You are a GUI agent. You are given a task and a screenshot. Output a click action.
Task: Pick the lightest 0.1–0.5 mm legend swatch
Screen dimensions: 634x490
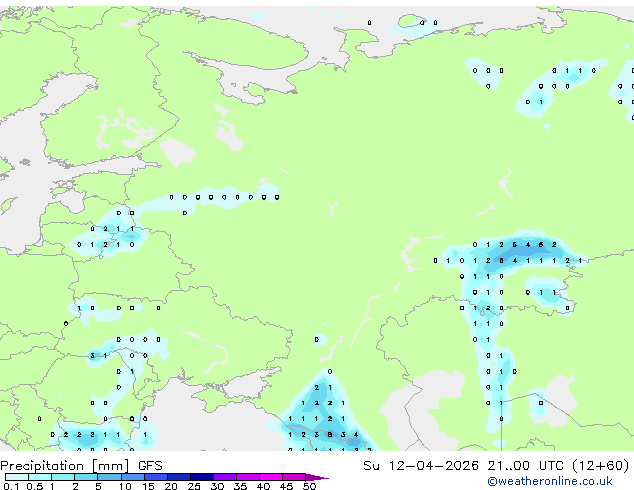(17, 477)
